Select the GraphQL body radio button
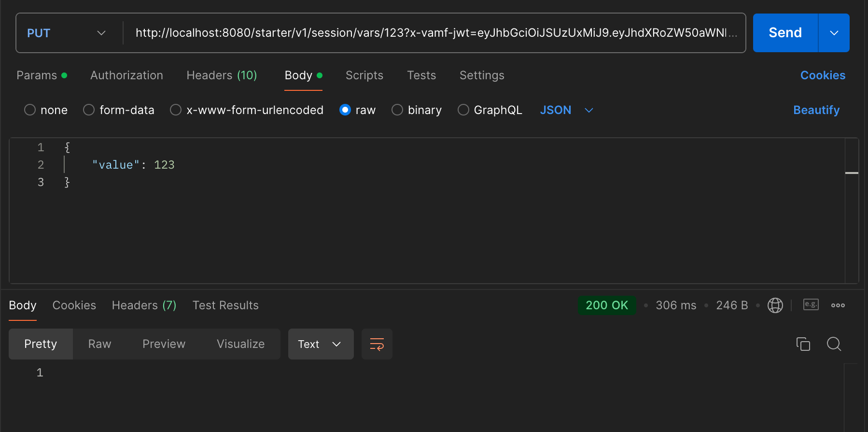The height and width of the screenshot is (432, 868). click(463, 110)
